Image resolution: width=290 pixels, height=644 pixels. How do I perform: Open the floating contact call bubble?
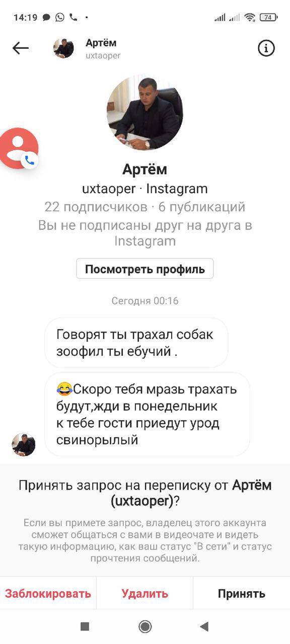pyautogui.click(x=19, y=148)
